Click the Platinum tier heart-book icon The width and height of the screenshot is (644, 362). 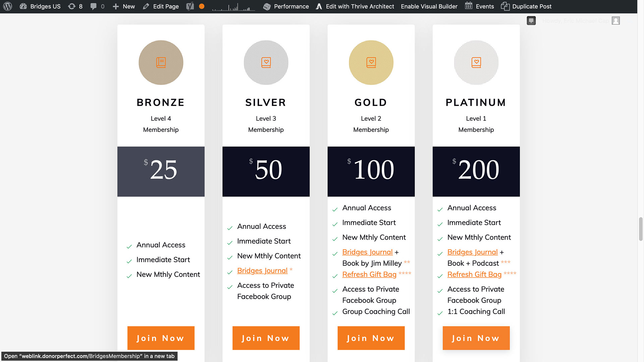coord(476,63)
